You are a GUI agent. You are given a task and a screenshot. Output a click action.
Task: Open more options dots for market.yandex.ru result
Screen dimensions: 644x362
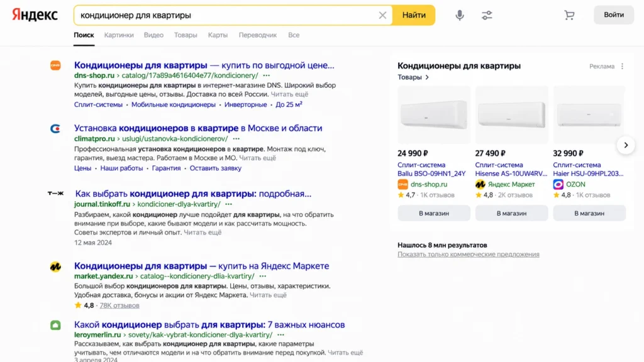pyautogui.click(x=263, y=277)
